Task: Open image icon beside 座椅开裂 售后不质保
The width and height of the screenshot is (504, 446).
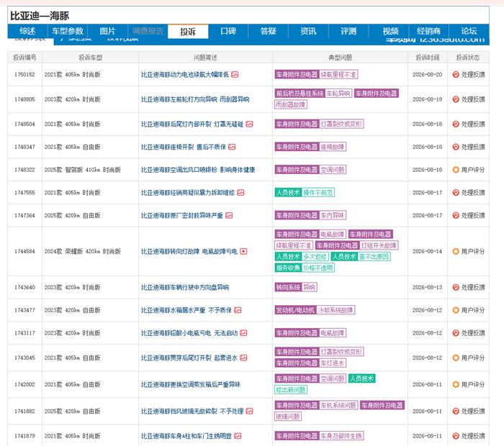Action: click(232, 147)
